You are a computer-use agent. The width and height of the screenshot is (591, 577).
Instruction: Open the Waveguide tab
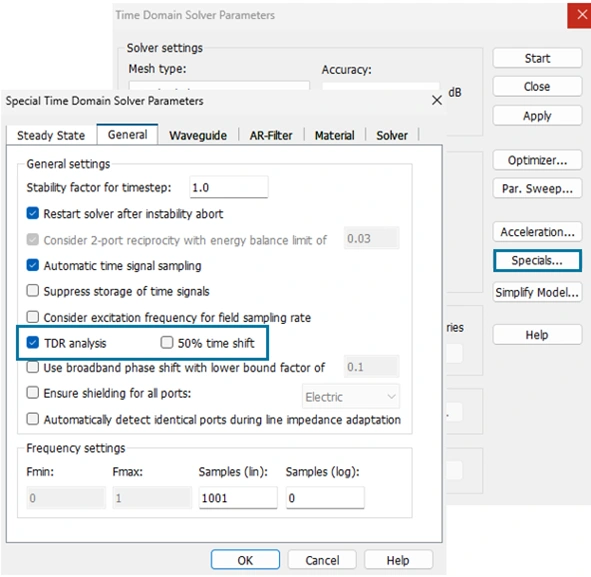[x=198, y=135]
